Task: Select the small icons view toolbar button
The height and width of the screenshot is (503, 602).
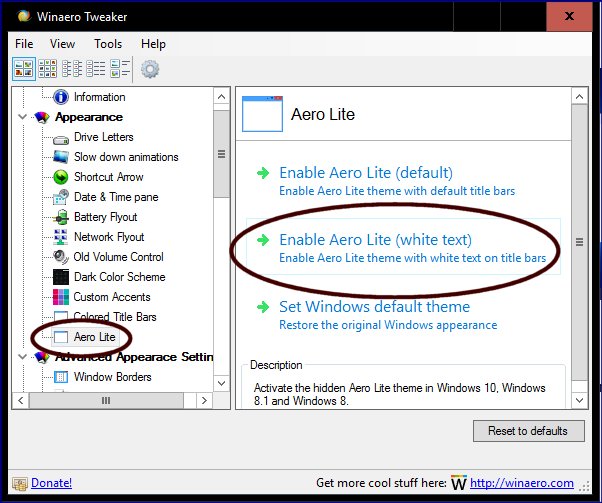Action: (x=48, y=69)
